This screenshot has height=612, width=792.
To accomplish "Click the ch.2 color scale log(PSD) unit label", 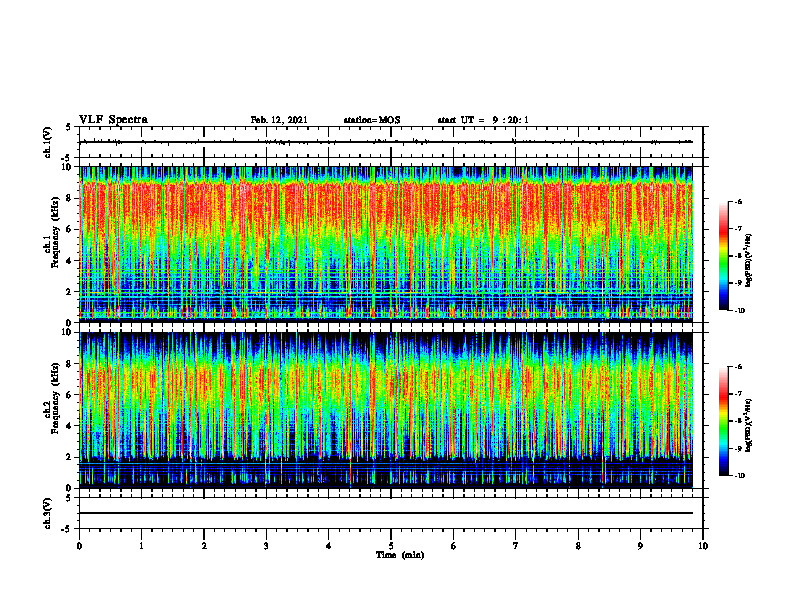I will pos(750,425).
